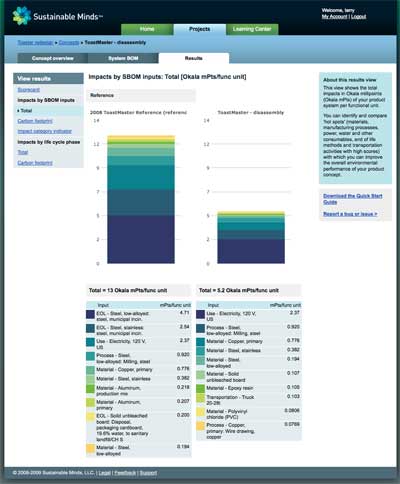Click the Aluminum primary legend swatch
The height and width of the screenshot is (484, 400).
point(90,402)
